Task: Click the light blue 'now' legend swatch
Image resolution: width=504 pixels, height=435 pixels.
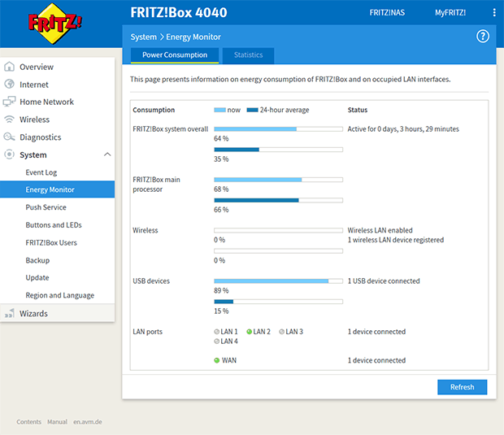Action: point(219,110)
